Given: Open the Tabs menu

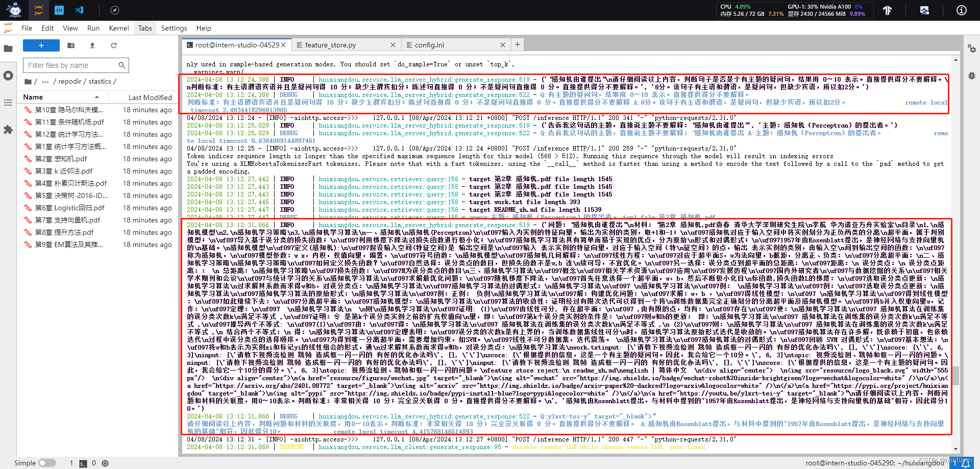Looking at the screenshot, I should (x=145, y=28).
